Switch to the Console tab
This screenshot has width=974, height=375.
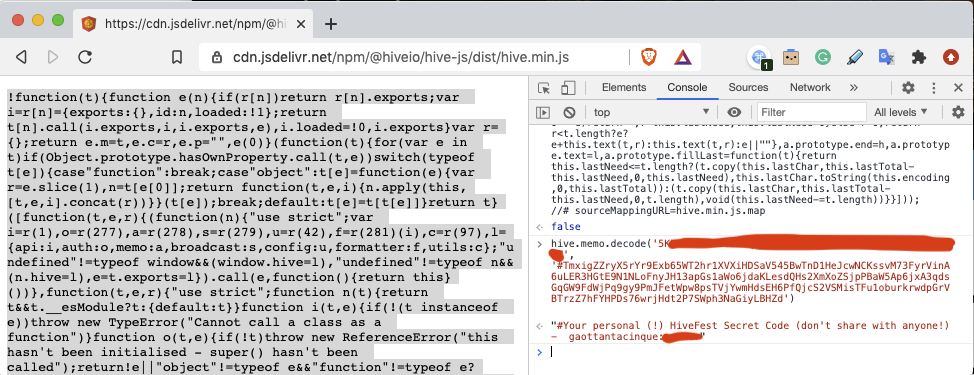(x=688, y=88)
